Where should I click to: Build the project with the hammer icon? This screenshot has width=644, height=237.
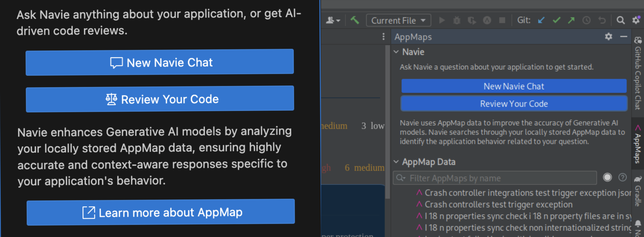click(355, 20)
